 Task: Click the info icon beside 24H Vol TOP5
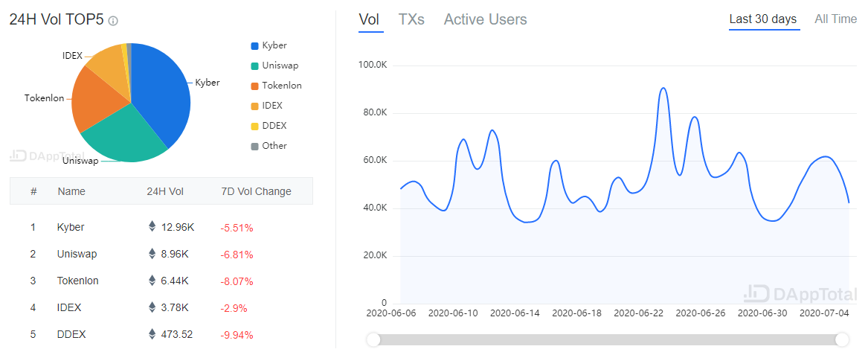tap(113, 21)
